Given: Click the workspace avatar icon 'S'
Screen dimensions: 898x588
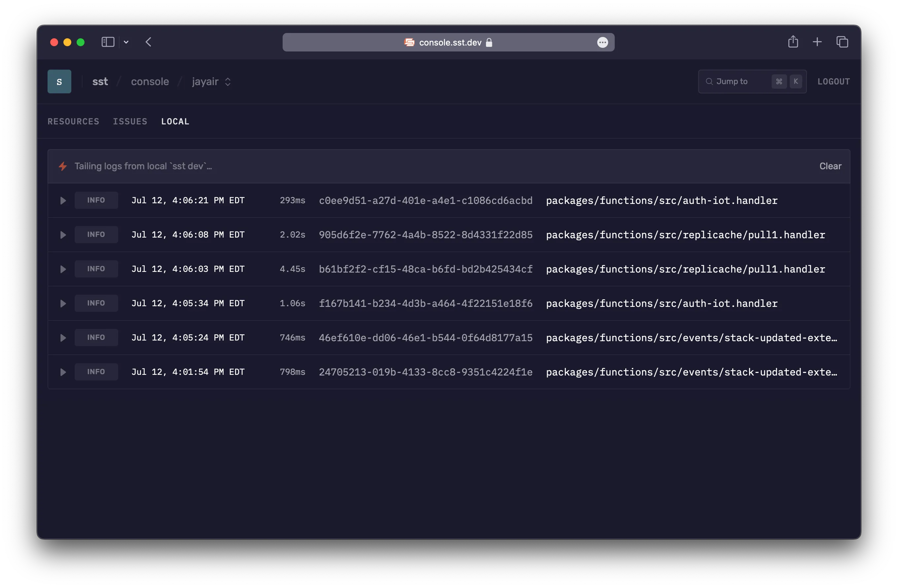Looking at the screenshot, I should pos(59,82).
